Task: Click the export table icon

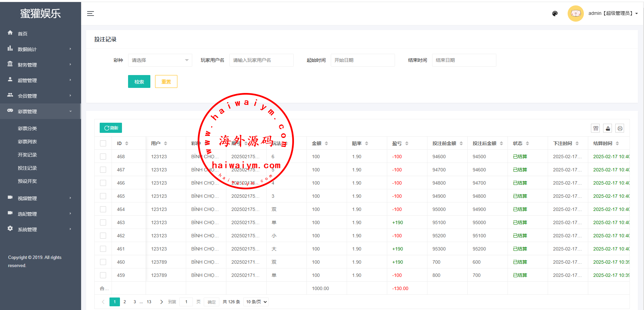Action: click(608, 128)
